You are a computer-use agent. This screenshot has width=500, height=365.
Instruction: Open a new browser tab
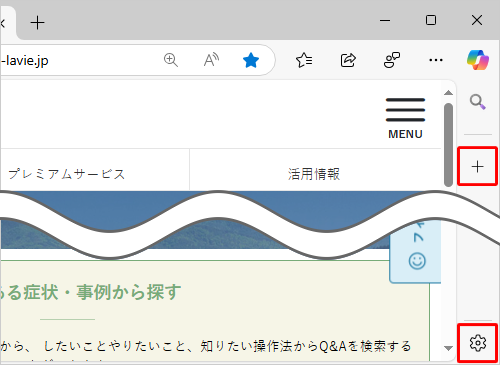coord(37,23)
